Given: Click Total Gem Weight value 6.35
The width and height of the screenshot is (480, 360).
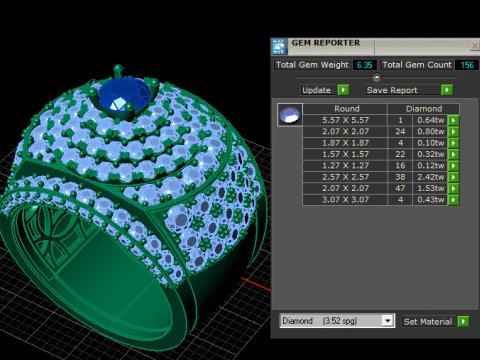Looking at the screenshot, I should click(x=364, y=65).
